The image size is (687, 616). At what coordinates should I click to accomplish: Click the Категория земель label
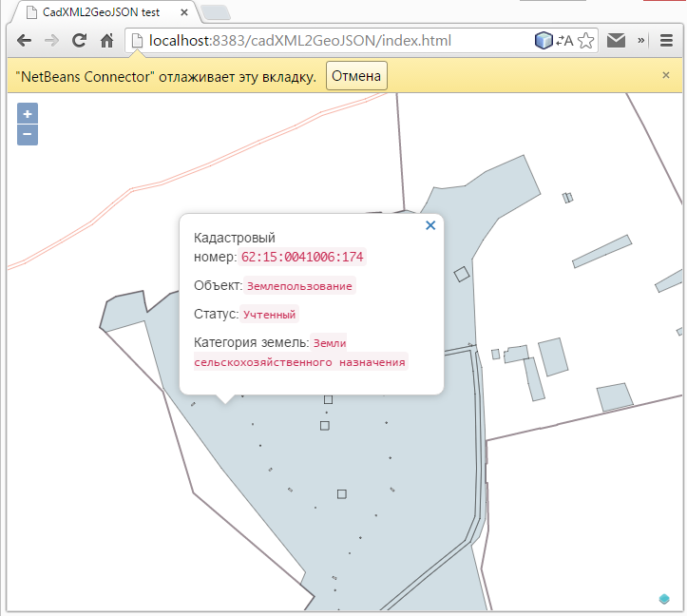click(x=252, y=342)
